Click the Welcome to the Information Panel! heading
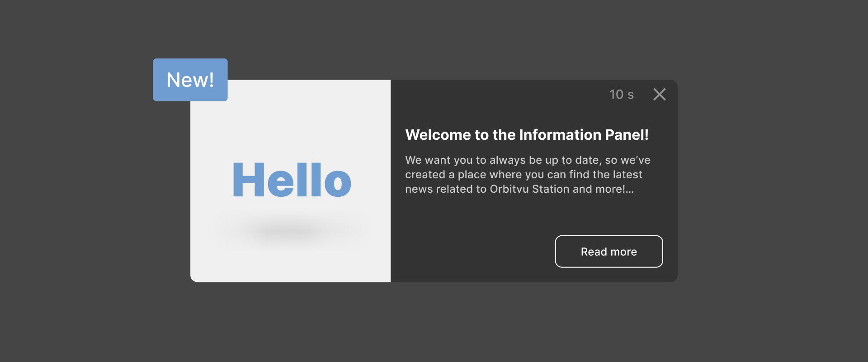This screenshot has width=868, height=362. [x=527, y=135]
